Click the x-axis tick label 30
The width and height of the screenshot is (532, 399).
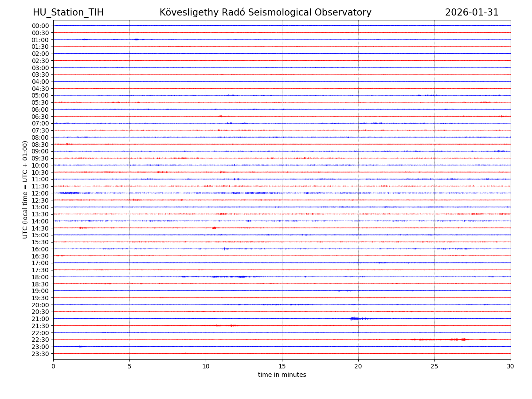[510, 367]
